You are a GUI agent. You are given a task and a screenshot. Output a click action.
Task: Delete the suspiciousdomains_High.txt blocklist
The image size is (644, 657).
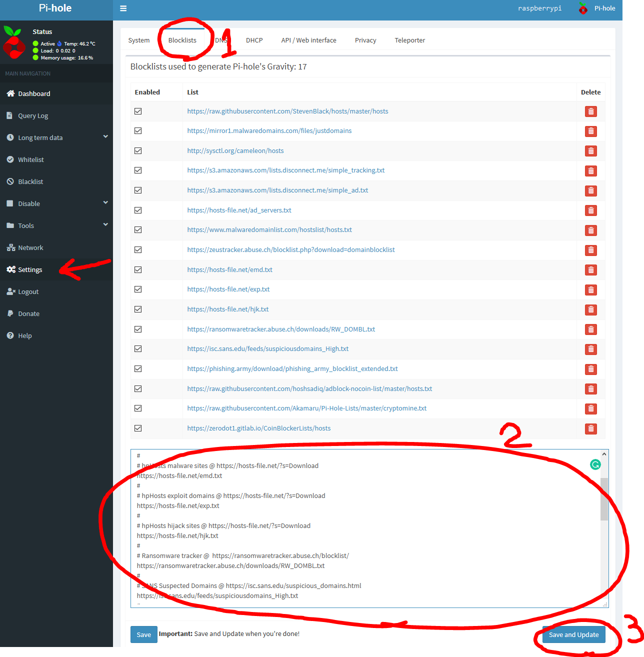click(591, 349)
